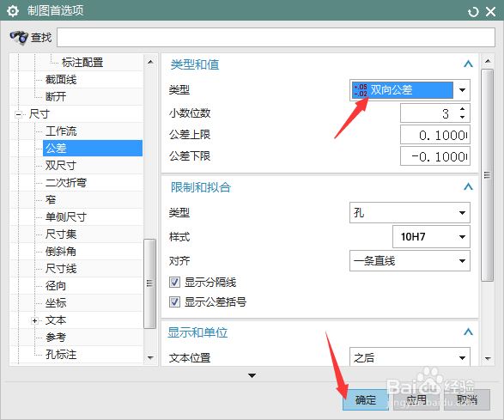504x420 pixels.
Task: Collapse the 尺寸 tree node
Action: click(18, 114)
